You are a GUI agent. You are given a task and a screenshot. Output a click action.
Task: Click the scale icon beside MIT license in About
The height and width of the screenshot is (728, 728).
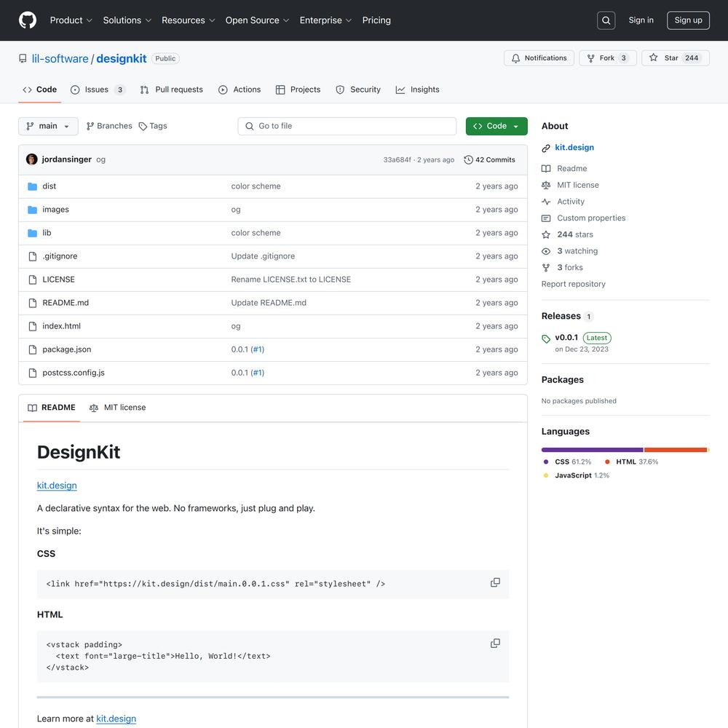click(546, 185)
